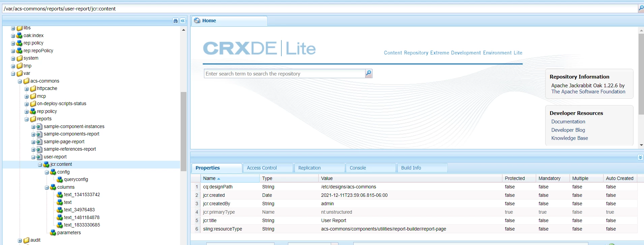Expand the httpcache tree node
Viewport: 644px width, 245px height.
tap(27, 89)
